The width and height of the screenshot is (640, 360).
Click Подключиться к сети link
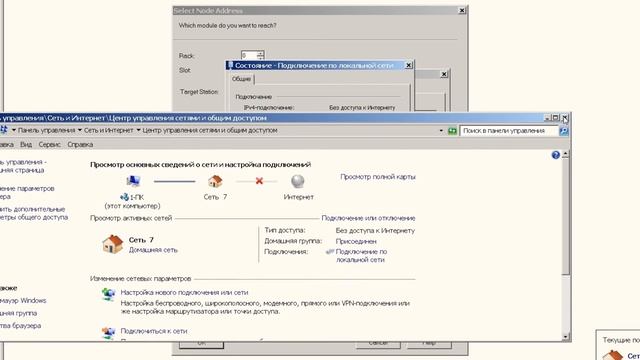[154, 331]
